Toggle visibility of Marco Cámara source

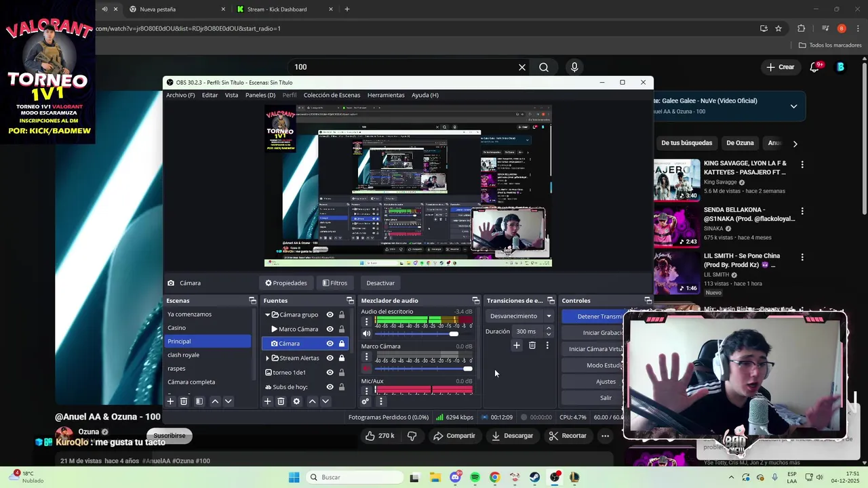330,329
